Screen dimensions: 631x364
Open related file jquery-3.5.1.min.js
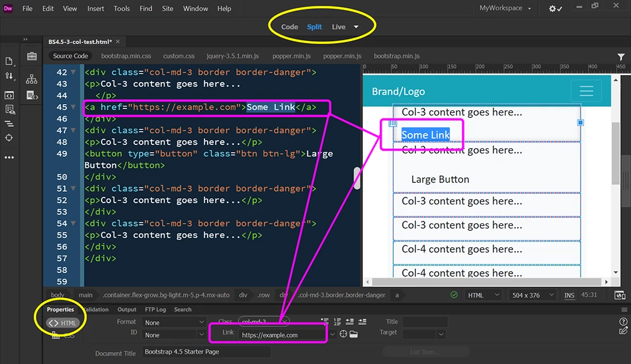tap(233, 56)
